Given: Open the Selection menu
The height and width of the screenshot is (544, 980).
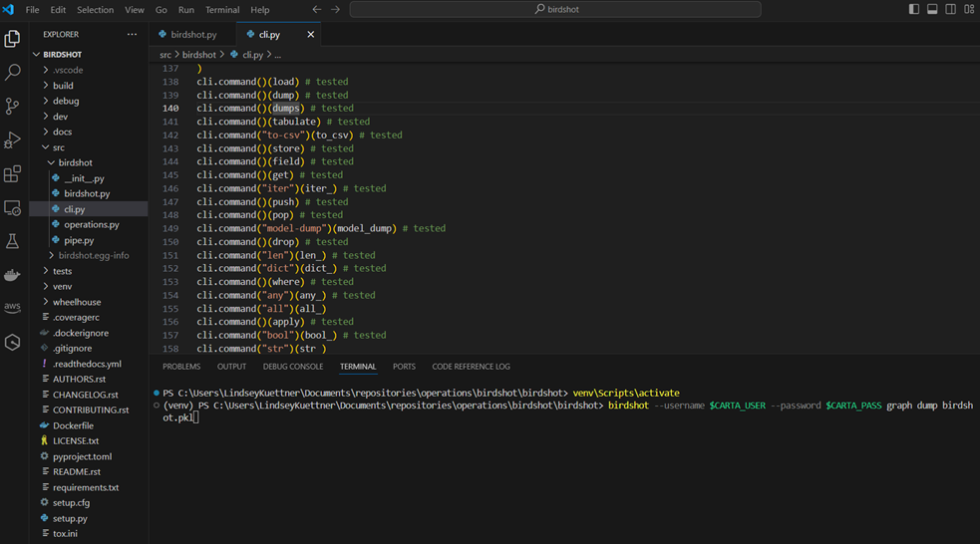Looking at the screenshot, I should [x=95, y=10].
